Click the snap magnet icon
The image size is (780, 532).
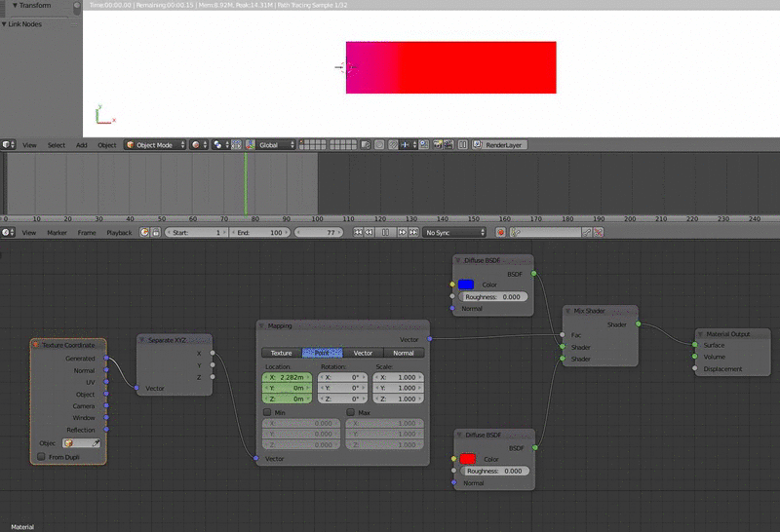click(393, 144)
